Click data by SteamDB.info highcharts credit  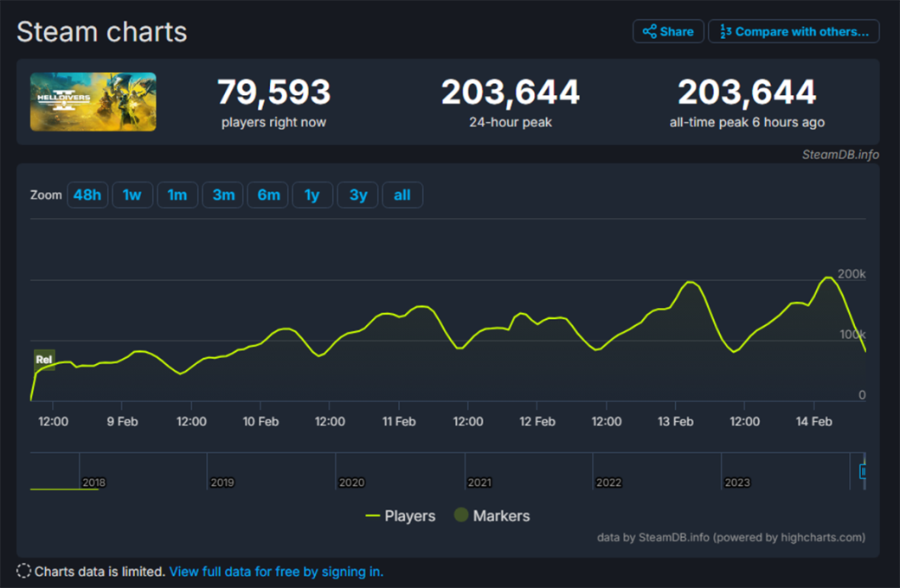click(731, 538)
